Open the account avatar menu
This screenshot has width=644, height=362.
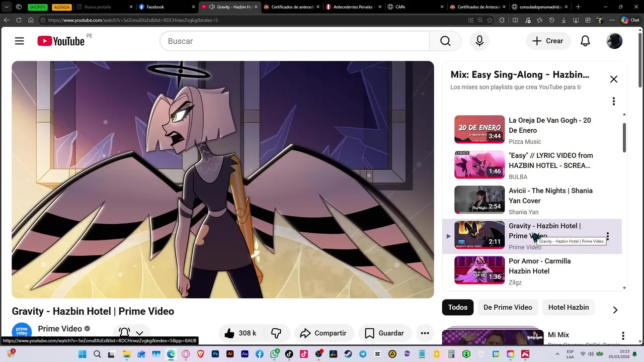click(x=614, y=41)
